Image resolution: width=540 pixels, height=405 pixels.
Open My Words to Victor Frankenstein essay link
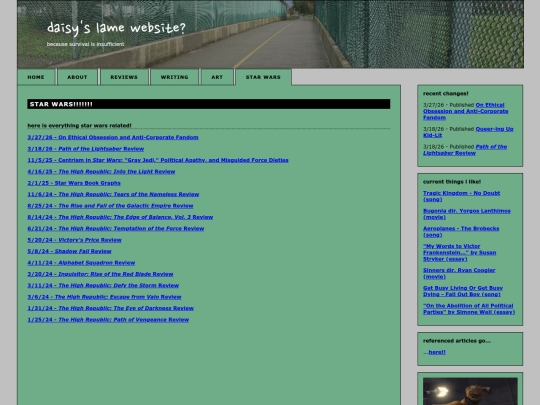click(x=459, y=252)
